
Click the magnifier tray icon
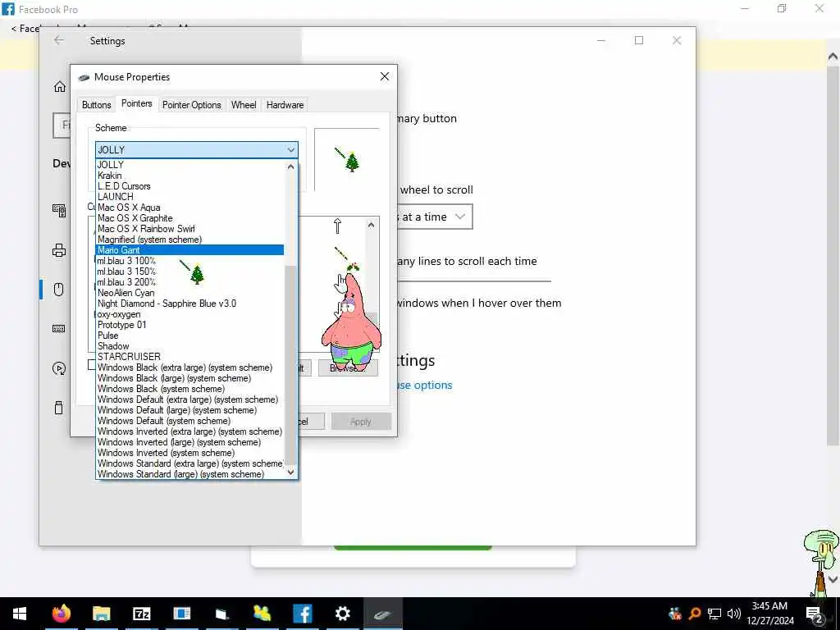click(x=695, y=614)
